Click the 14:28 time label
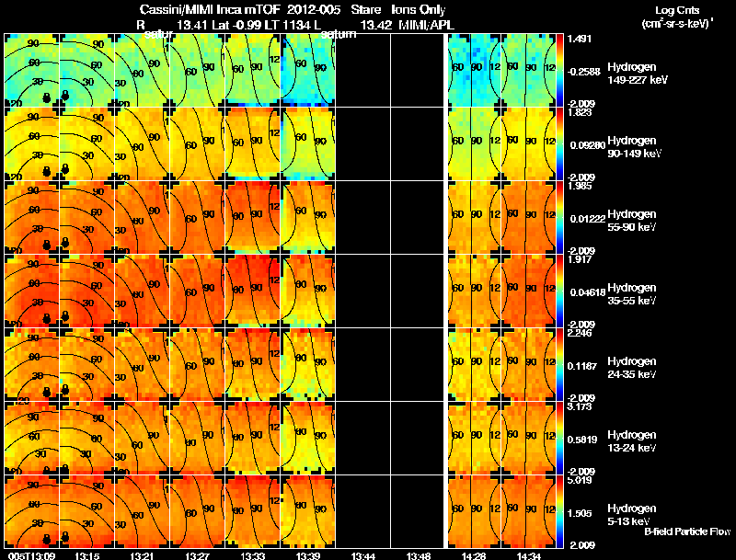Image resolution: width=736 pixels, height=560 pixels. click(474, 555)
